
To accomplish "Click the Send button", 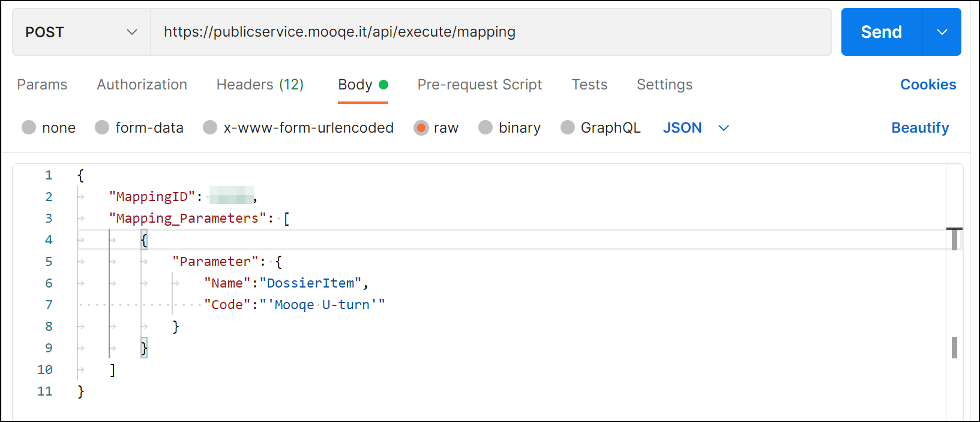I will [x=881, y=32].
